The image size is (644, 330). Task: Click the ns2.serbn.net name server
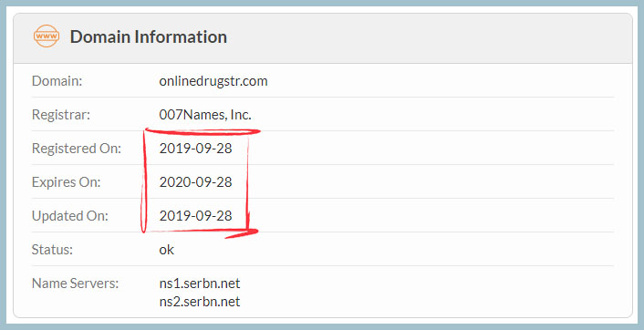200,301
